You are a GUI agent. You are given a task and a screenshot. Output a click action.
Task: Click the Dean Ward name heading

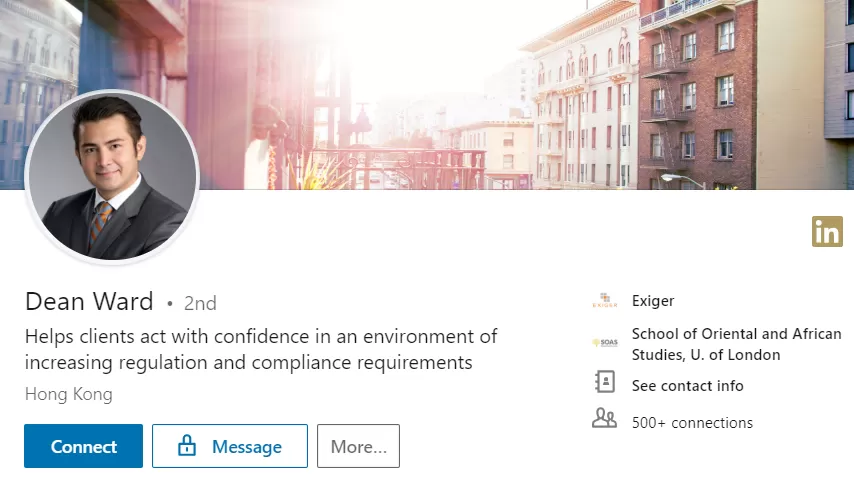coord(89,301)
